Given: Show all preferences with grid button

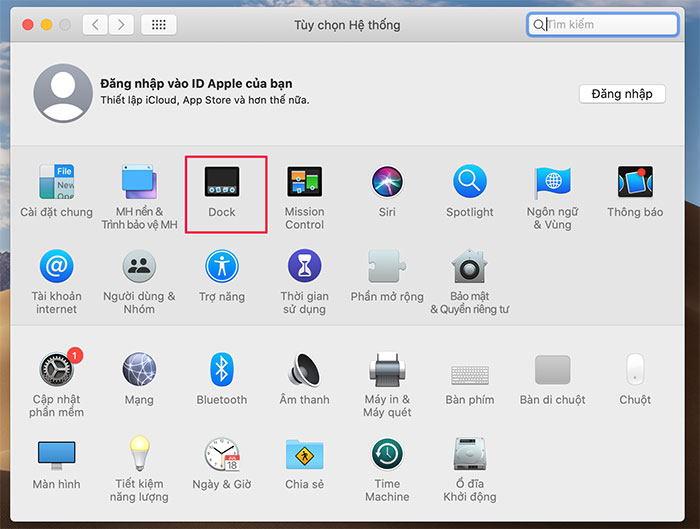Looking at the screenshot, I should [x=158, y=25].
